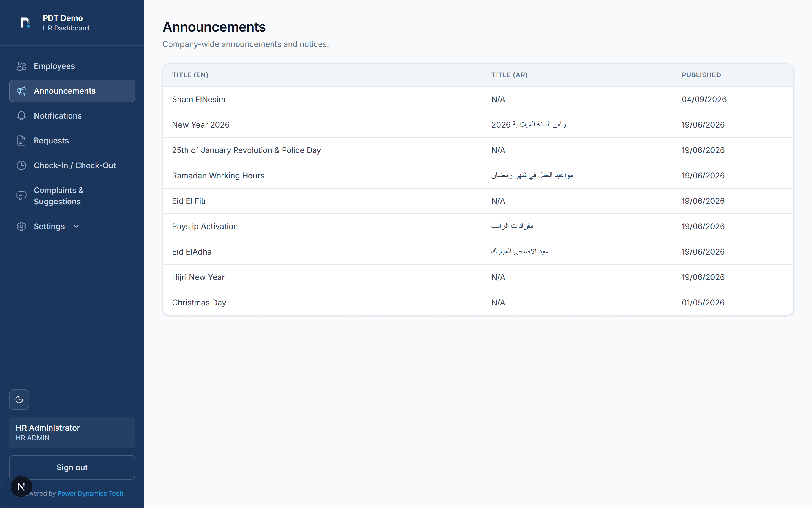Click Arabic title for New Year 2026
Image resolution: width=812 pixels, height=508 pixels.
528,125
